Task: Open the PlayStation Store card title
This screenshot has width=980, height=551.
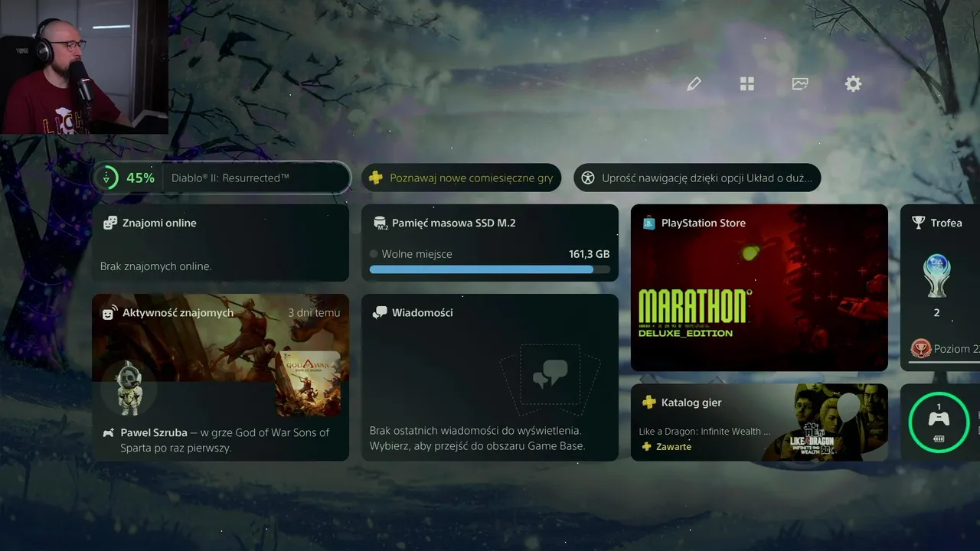Action: (x=703, y=223)
